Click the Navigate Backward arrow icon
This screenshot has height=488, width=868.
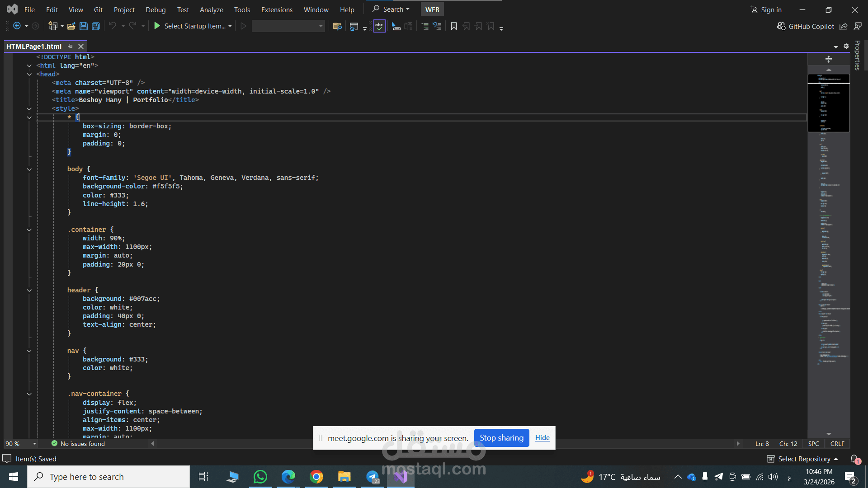click(17, 26)
